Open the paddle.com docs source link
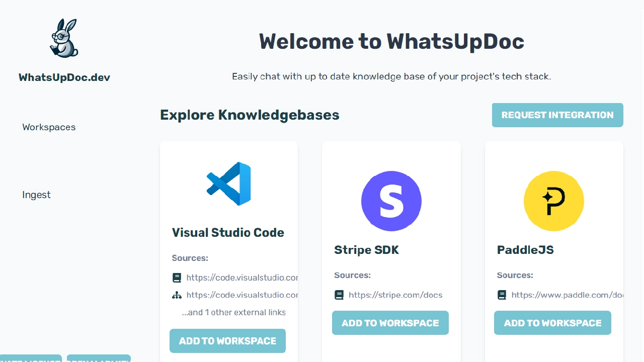The image size is (644, 362). (567, 295)
